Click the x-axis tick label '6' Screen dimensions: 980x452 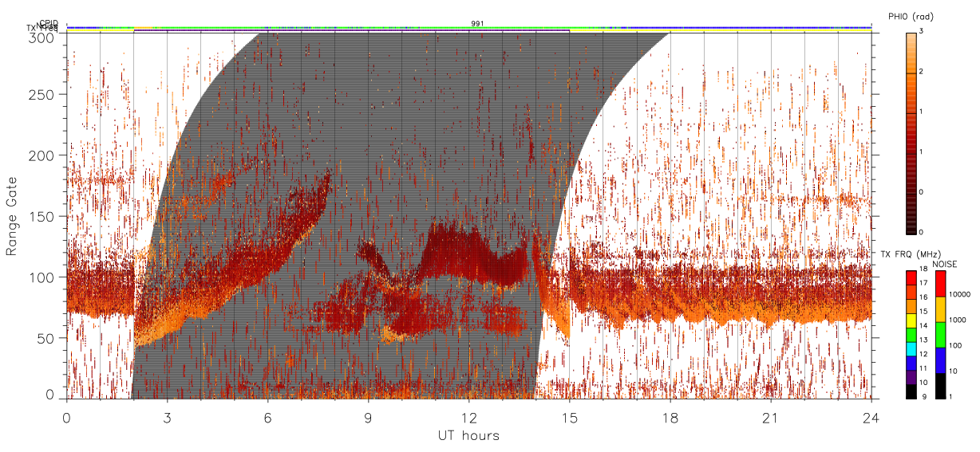[x=267, y=418]
